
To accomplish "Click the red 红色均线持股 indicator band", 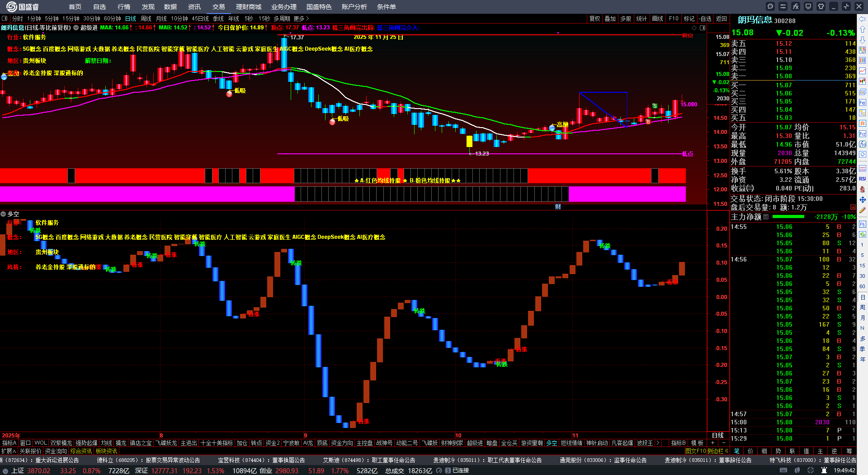I will [x=343, y=176].
